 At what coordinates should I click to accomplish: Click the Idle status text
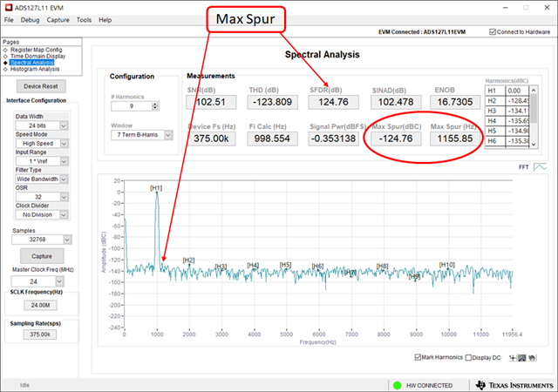click(24, 385)
